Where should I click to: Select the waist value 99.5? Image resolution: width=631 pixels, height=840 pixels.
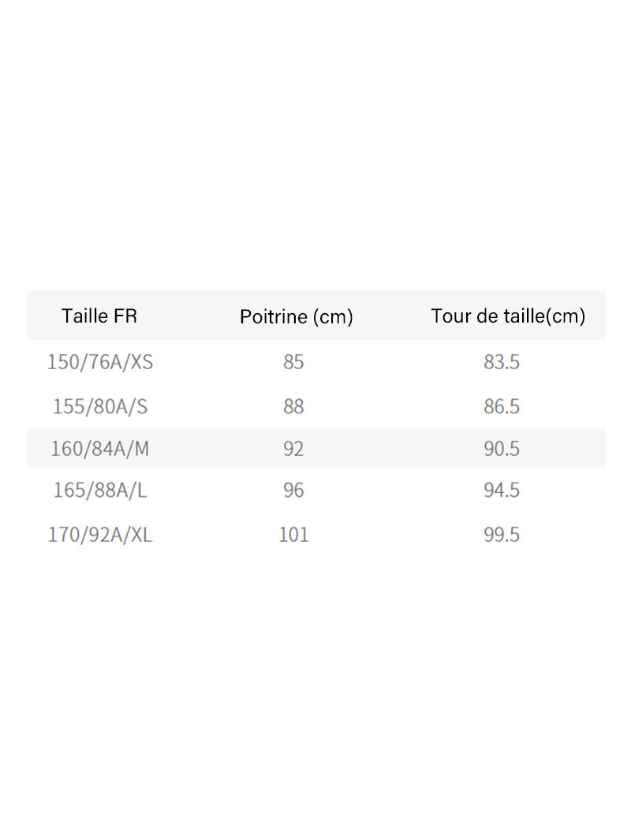click(x=502, y=535)
